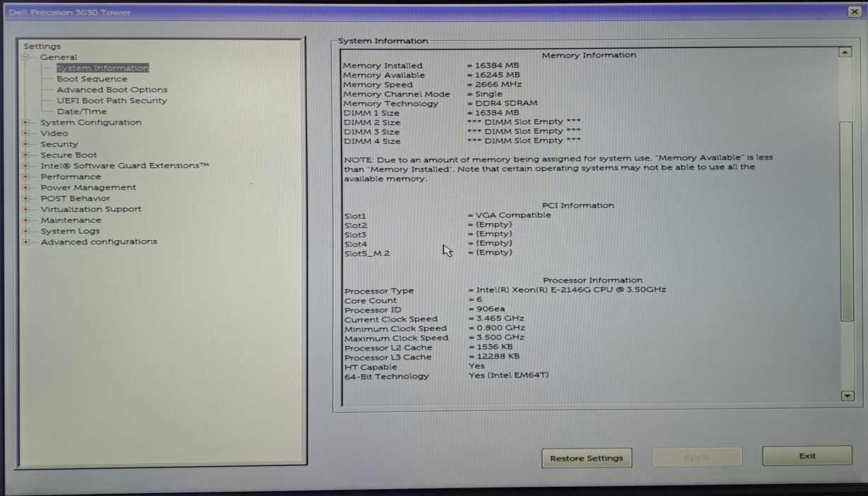Select the Secure Boot label
Viewport: 868px width, 496px height.
(x=69, y=155)
